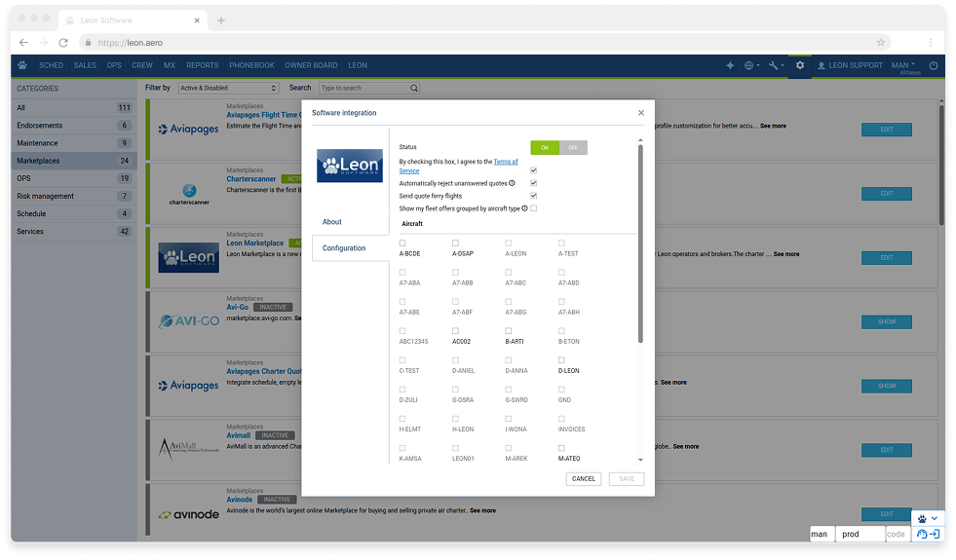
Task: Check the D-LEON aircraft checkbox
Action: pyautogui.click(x=561, y=360)
